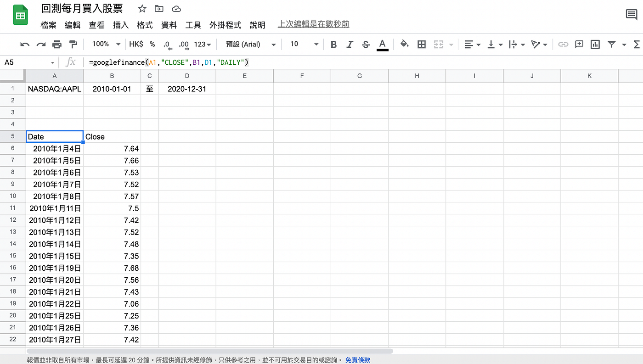Open the fill color picker
Viewport: 643px width, 364px height.
(404, 44)
